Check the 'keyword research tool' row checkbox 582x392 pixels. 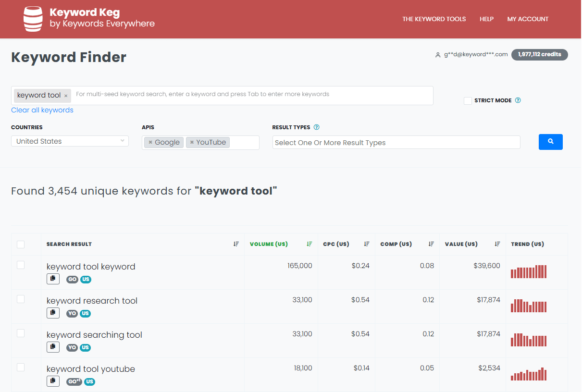pyautogui.click(x=21, y=299)
